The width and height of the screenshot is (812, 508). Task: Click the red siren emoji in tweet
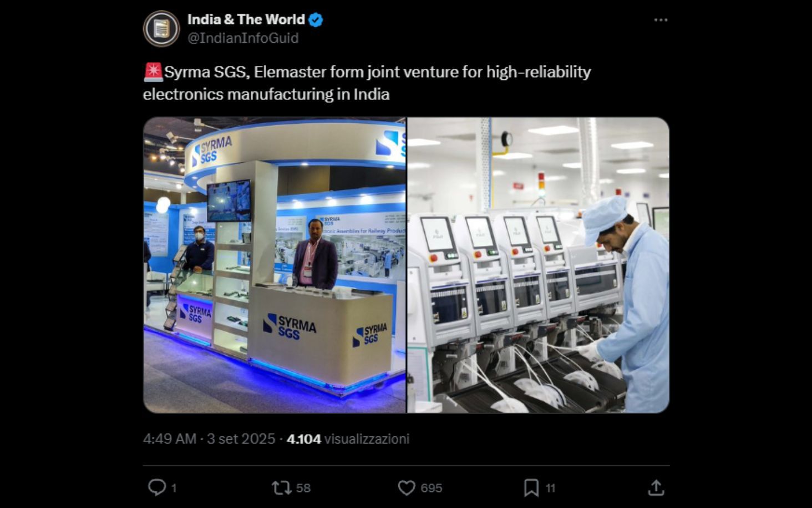pos(153,72)
